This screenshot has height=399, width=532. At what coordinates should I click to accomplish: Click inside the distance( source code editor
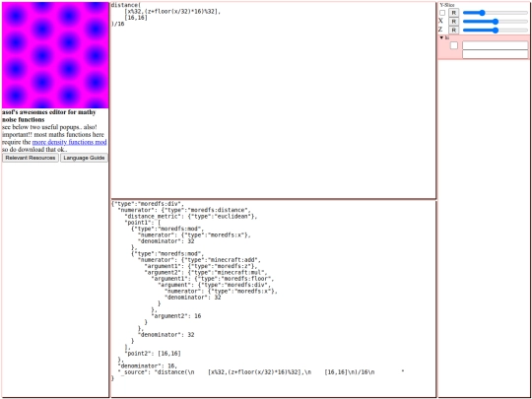pyautogui.click(x=273, y=100)
